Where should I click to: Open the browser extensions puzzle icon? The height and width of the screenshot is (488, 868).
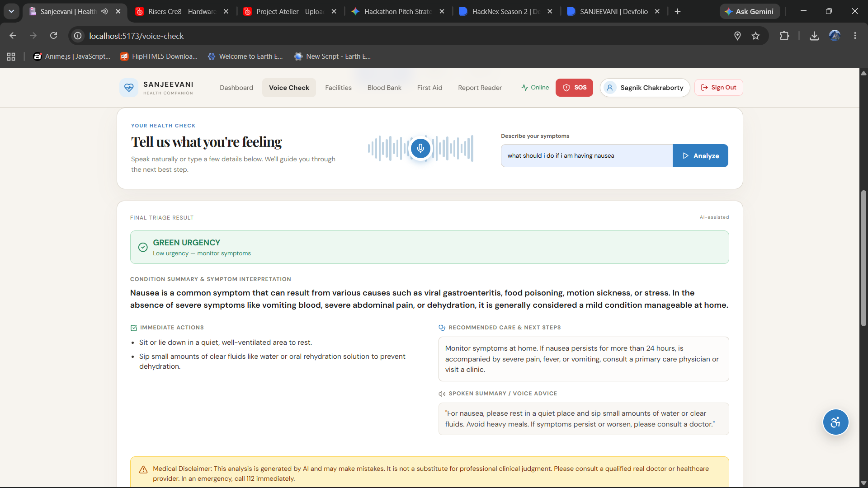[x=784, y=36]
